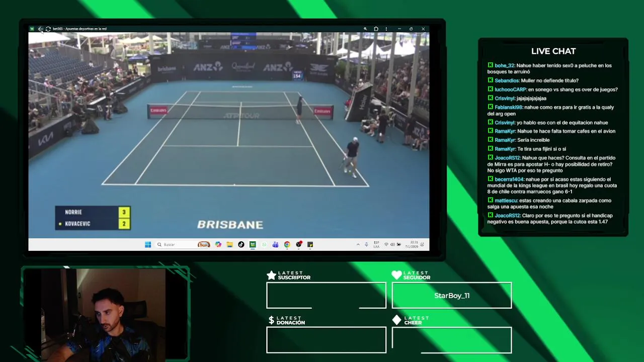The image size is (644, 362).
Task: Open the Windows Start menu
Action: (148, 244)
